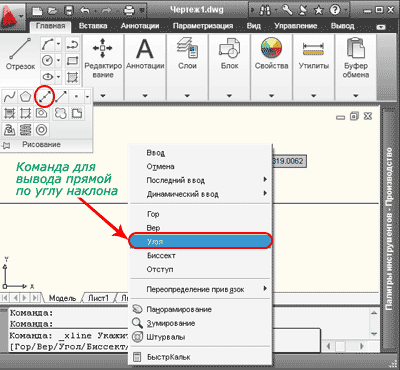Image resolution: width=400 pixels, height=370 pixels.
Task: Select the tool left of the Helix tool
Action: point(9,130)
